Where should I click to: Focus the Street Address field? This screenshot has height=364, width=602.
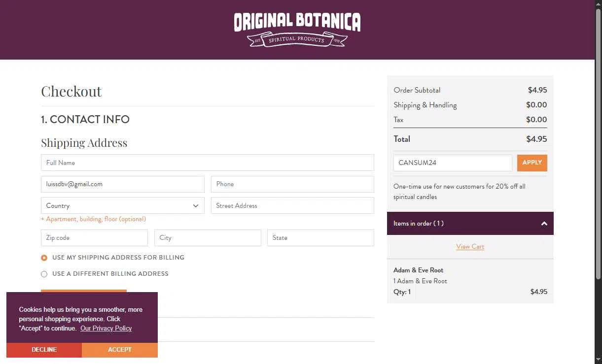pos(292,205)
